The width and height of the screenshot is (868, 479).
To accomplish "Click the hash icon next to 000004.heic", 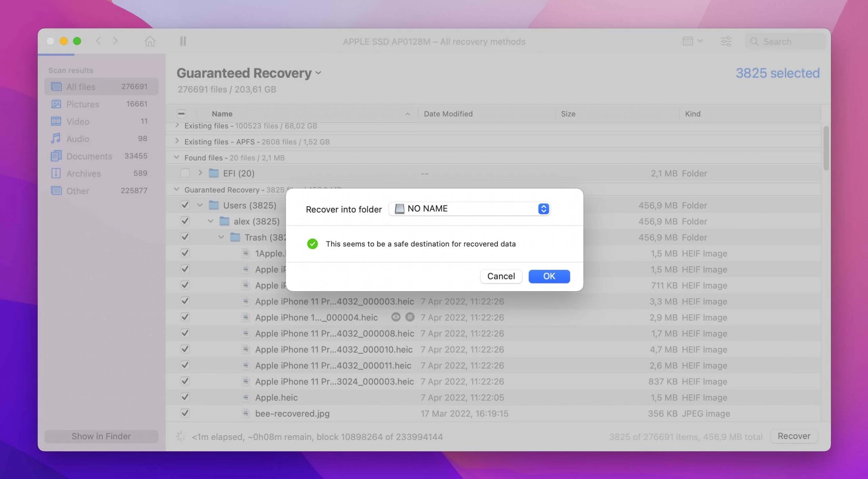I will [410, 317].
